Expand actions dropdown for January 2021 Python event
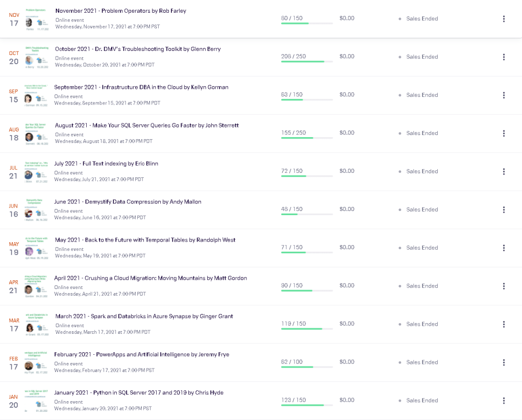Image resolution: width=522 pixels, height=420 pixels. pos(504,401)
